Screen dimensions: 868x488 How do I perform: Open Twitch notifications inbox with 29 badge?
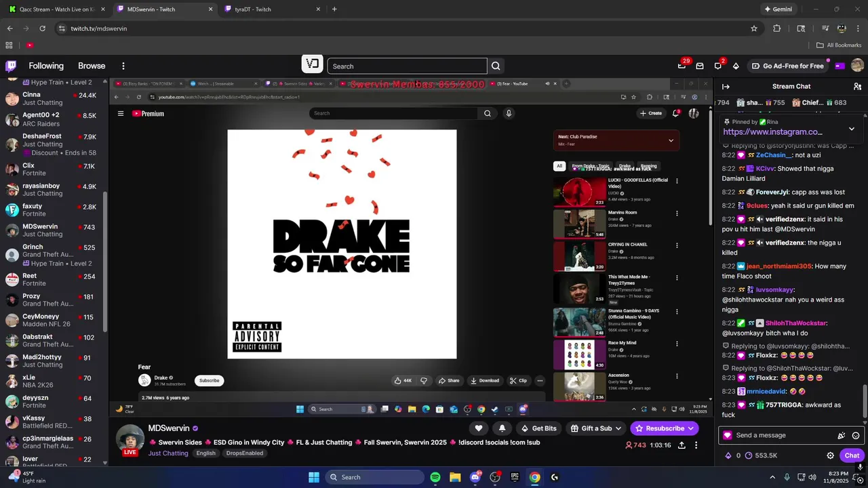tap(682, 66)
